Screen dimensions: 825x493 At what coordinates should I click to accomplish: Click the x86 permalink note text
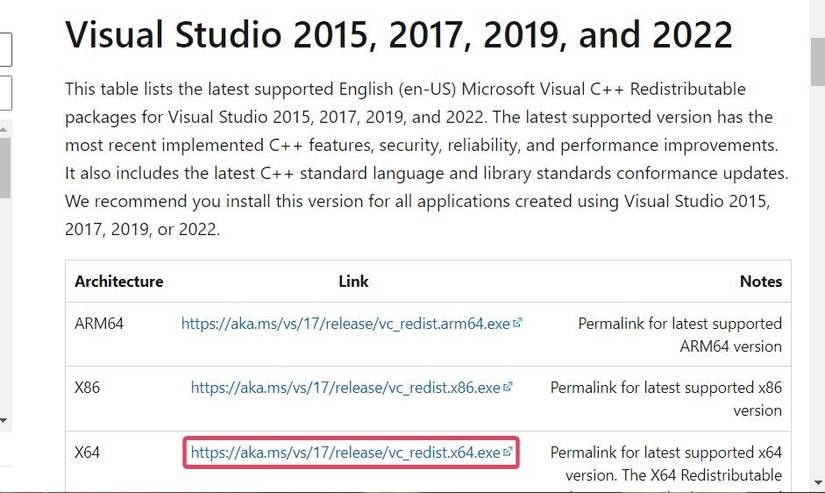click(666, 397)
